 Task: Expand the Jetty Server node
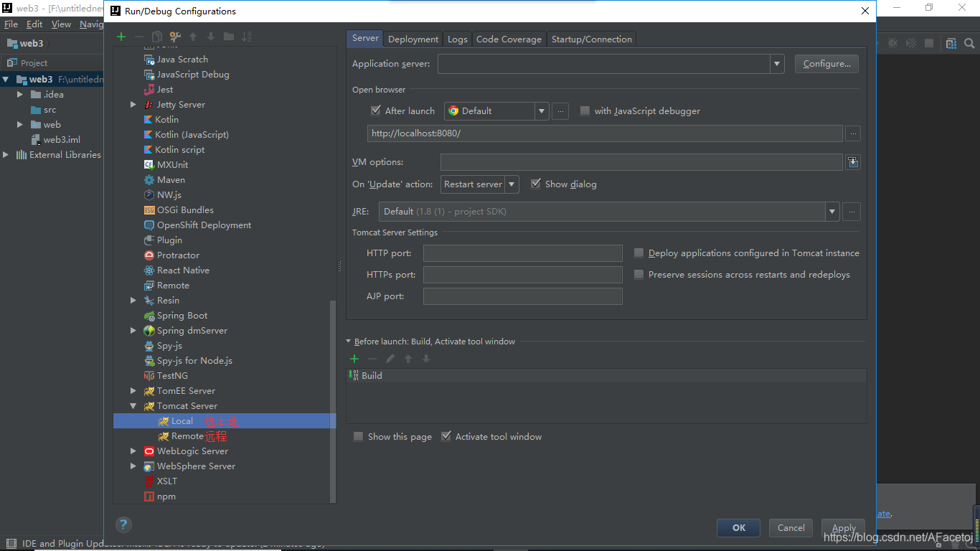[x=133, y=105]
